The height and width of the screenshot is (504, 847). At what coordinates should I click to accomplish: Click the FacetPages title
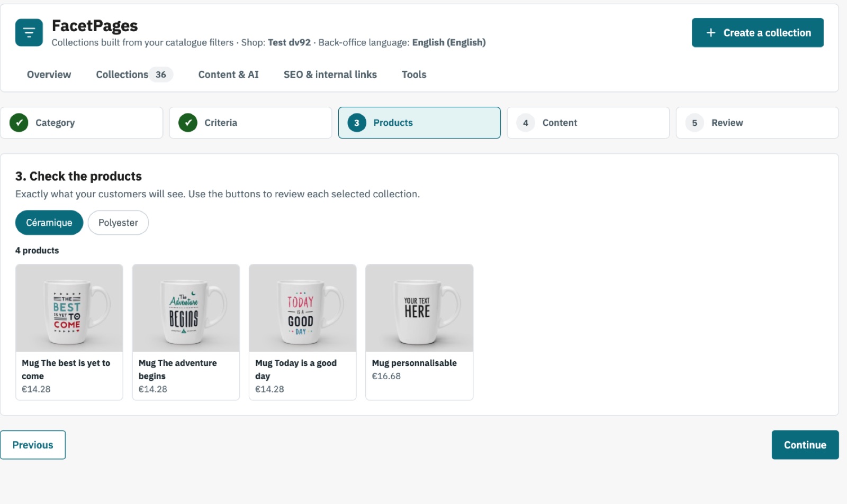coord(95,26)
